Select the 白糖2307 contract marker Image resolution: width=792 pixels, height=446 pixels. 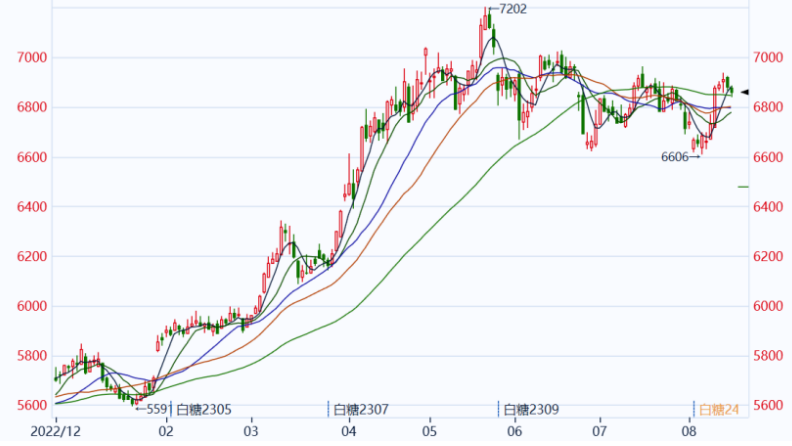(x=361, y=409)
